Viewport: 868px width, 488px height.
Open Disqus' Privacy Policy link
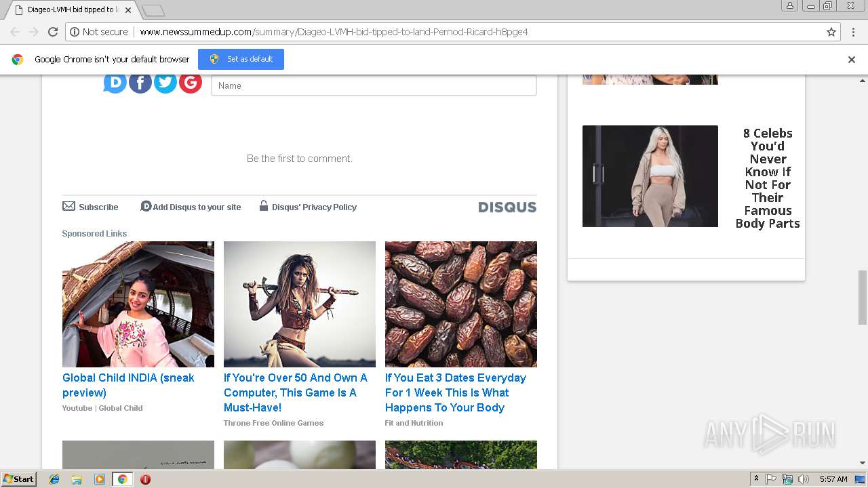308,207
